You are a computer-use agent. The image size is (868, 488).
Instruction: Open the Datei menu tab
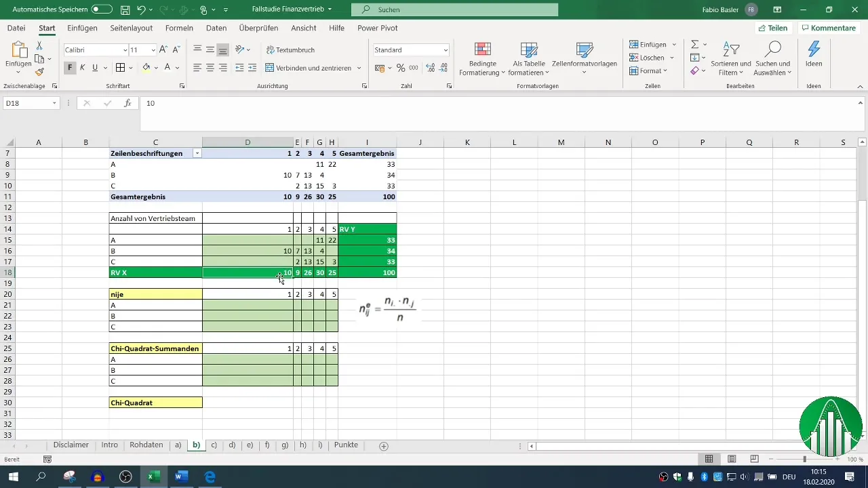(x=16, y=28)
